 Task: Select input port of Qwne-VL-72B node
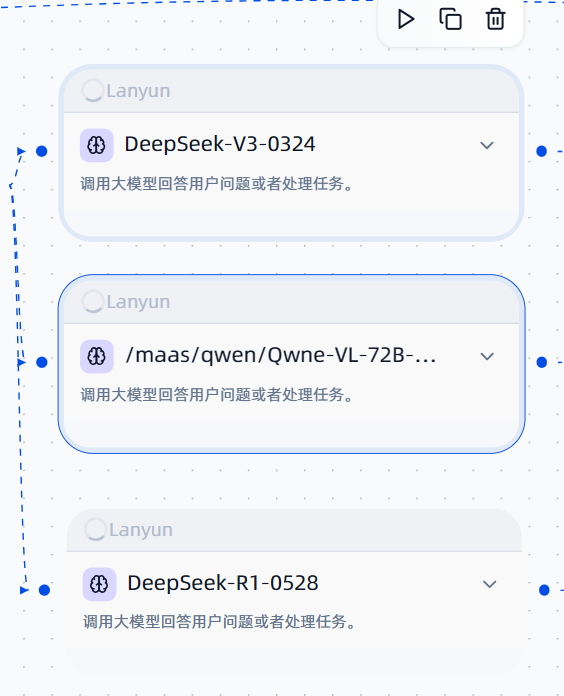42,362
